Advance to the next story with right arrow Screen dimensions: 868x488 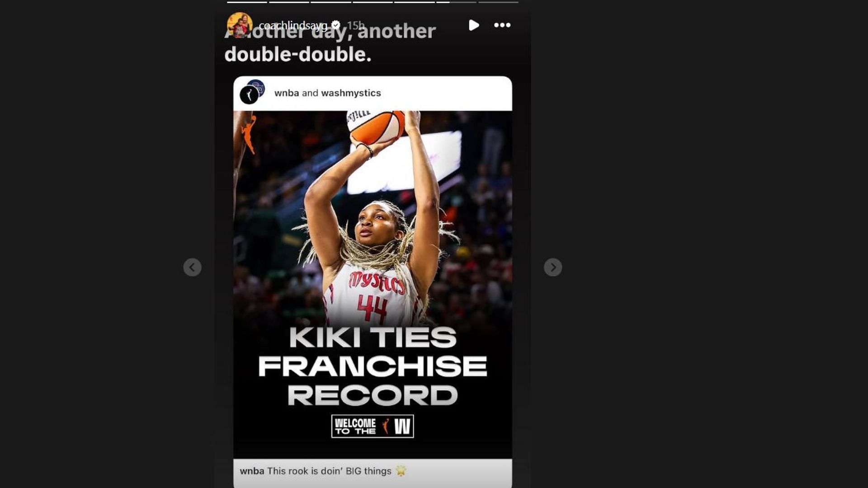point(553,267)
